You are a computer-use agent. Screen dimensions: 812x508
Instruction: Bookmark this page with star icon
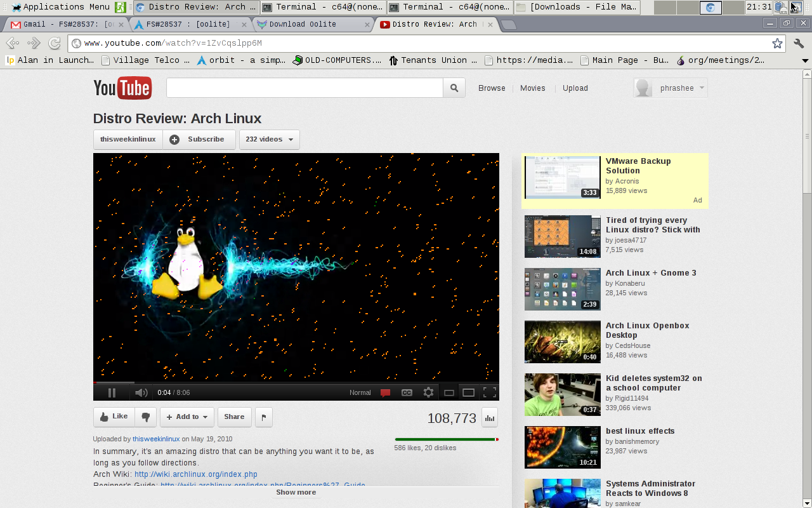[777, 43]
